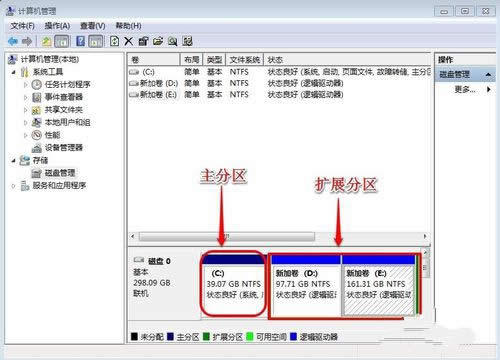This screenshot has width=500, height=360.
Task: Expand the 事件查看器 node arrow
Action: click(25, 97)
